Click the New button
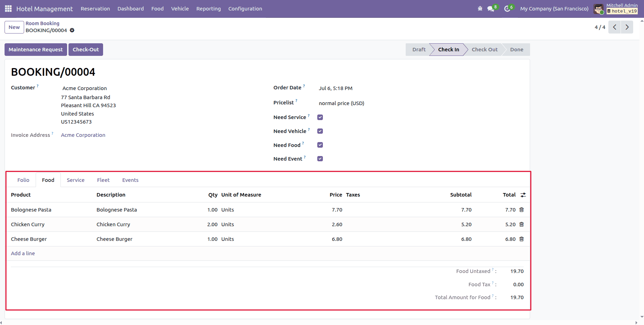 point(14,27)
